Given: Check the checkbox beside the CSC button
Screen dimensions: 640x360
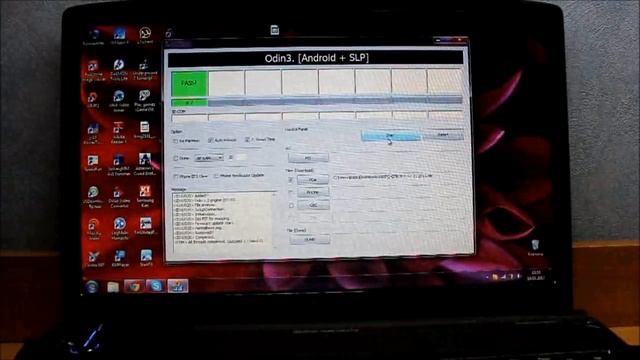Looking at the screenshot, I should click(291, 206).
